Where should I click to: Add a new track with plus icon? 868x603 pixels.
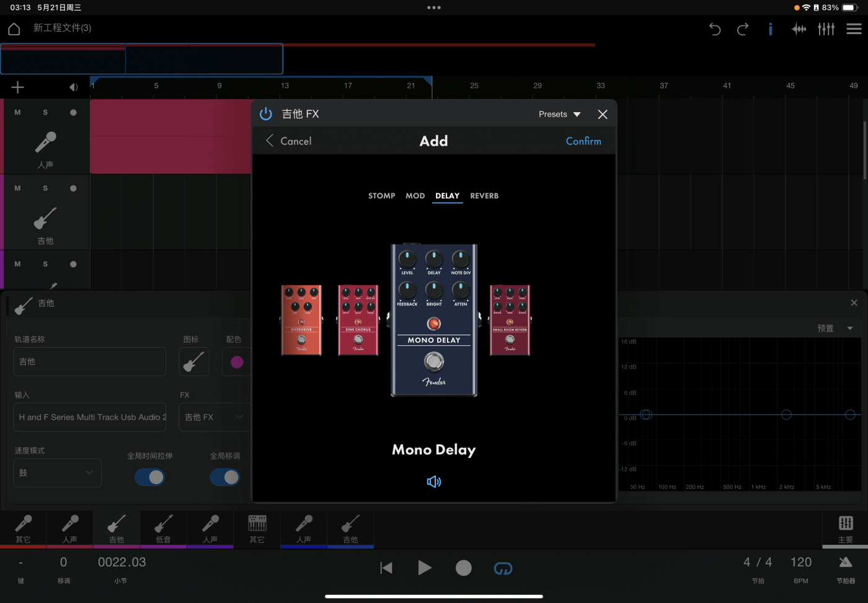[x=17, y=87]
